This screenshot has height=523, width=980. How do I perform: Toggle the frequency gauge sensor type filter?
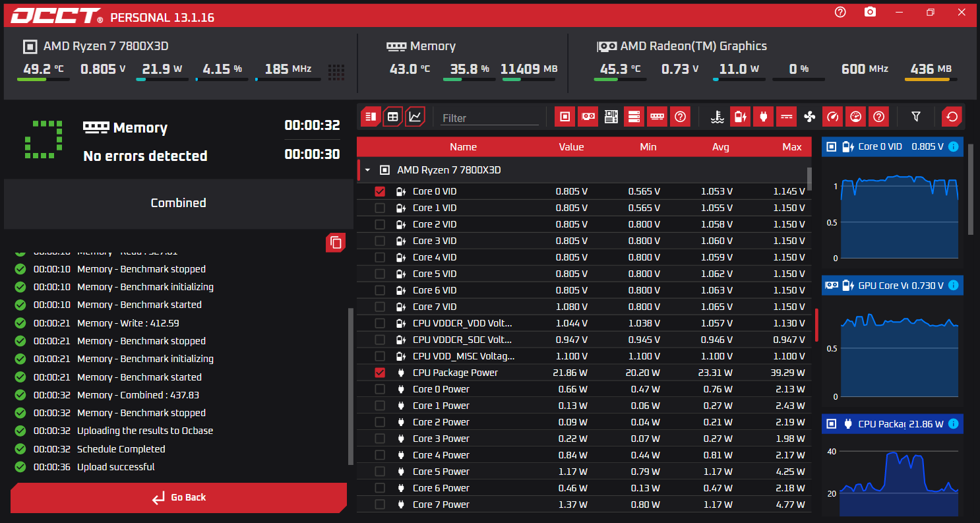[832, 117]
